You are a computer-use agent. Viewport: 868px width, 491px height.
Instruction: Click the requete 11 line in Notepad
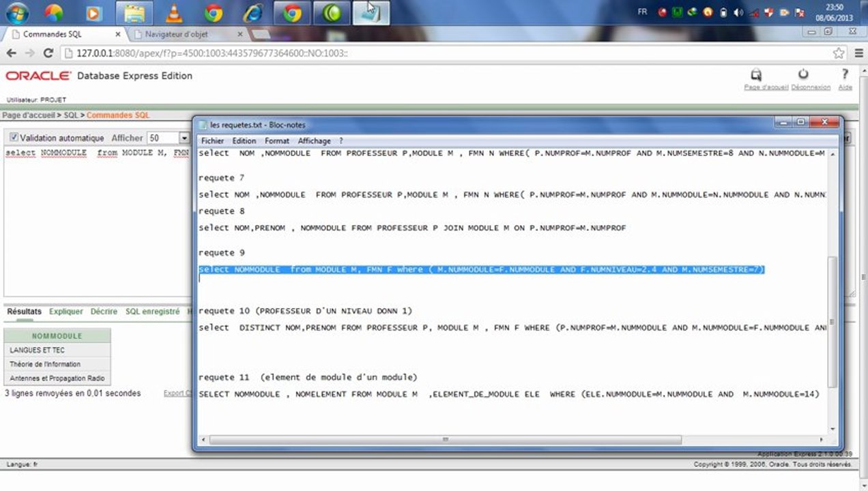pos(308,377)
